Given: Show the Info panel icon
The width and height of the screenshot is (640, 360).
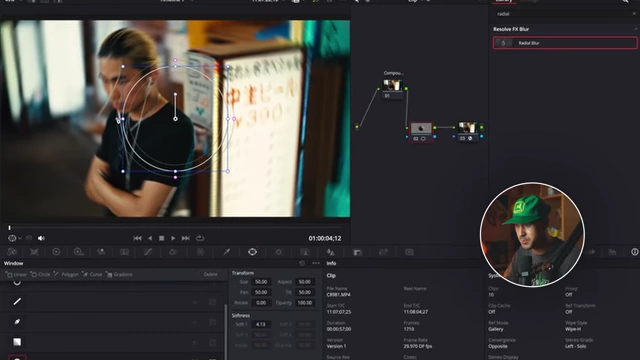Looking at the screenshot, I should [635, 252].
